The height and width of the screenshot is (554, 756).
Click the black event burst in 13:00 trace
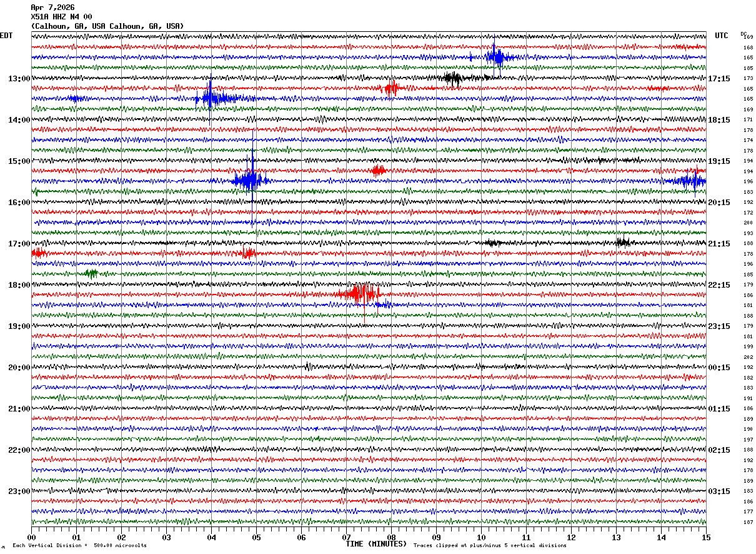(x=452, y=78)
